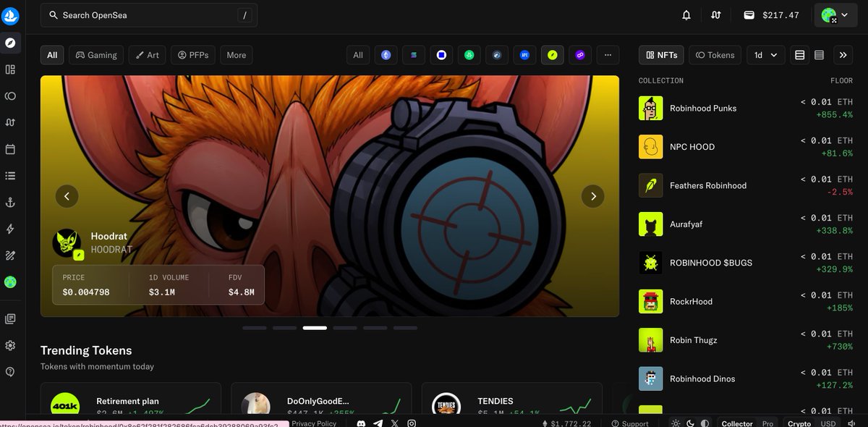Open the help question mark icon

point(10,372)
